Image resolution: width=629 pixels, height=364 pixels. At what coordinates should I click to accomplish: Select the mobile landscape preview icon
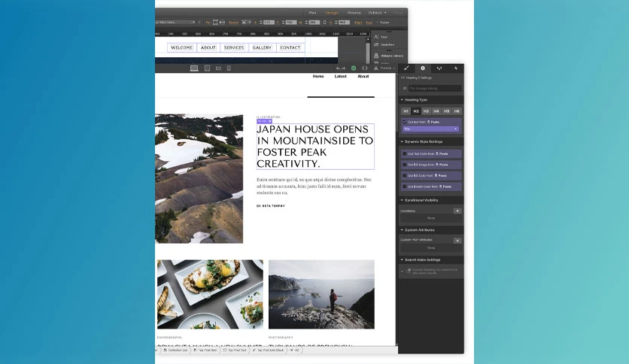[218, 68]
